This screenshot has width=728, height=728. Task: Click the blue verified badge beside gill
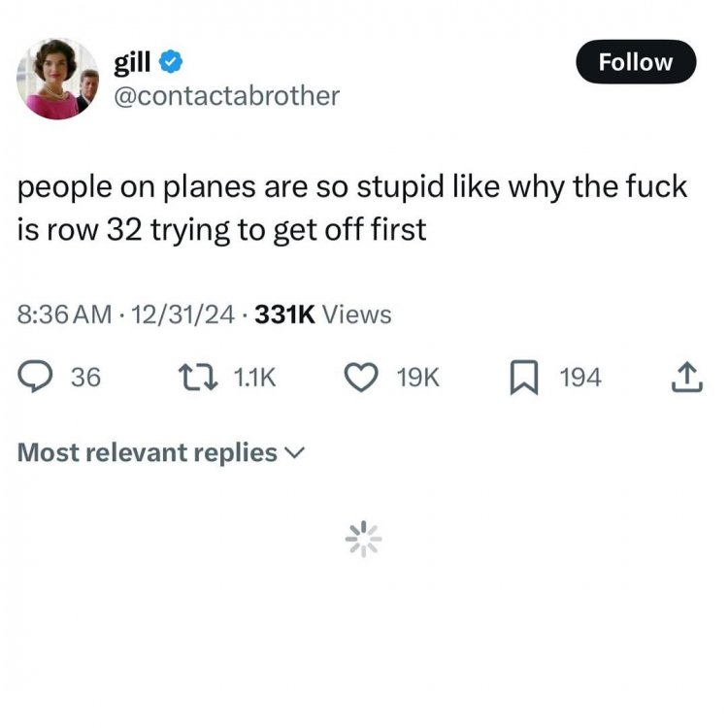pos(172,63)
